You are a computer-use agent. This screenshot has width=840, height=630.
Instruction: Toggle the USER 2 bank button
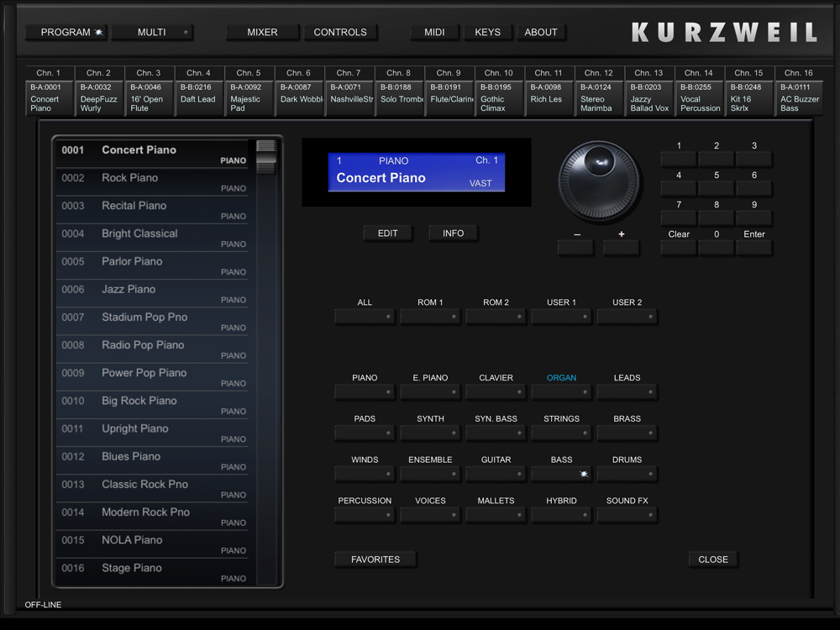[x=627, y=317]
